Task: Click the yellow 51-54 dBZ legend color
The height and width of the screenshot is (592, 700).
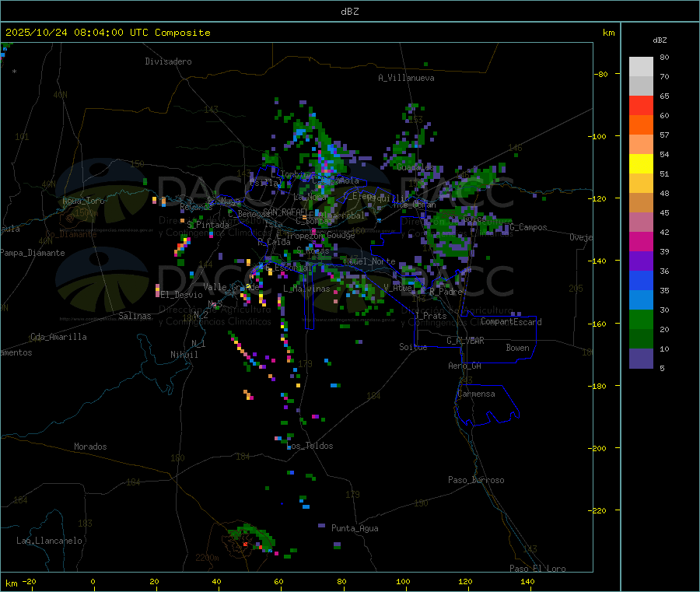Action: [x=641, y=164]
